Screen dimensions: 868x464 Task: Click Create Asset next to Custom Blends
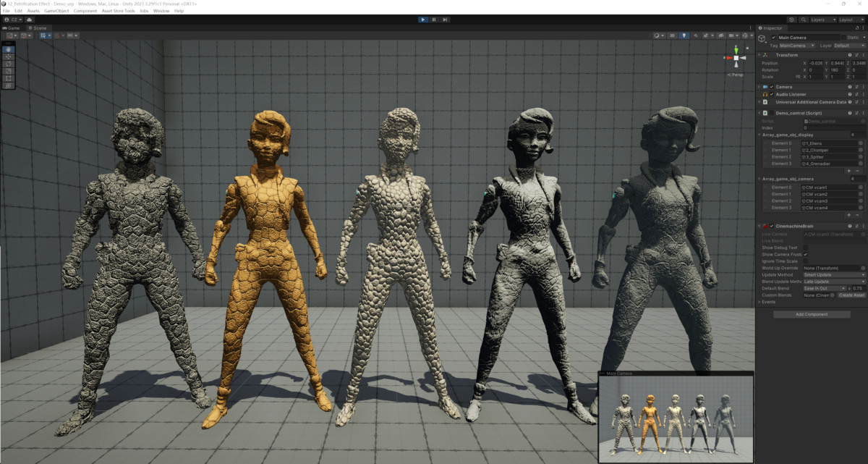(851, 295)
